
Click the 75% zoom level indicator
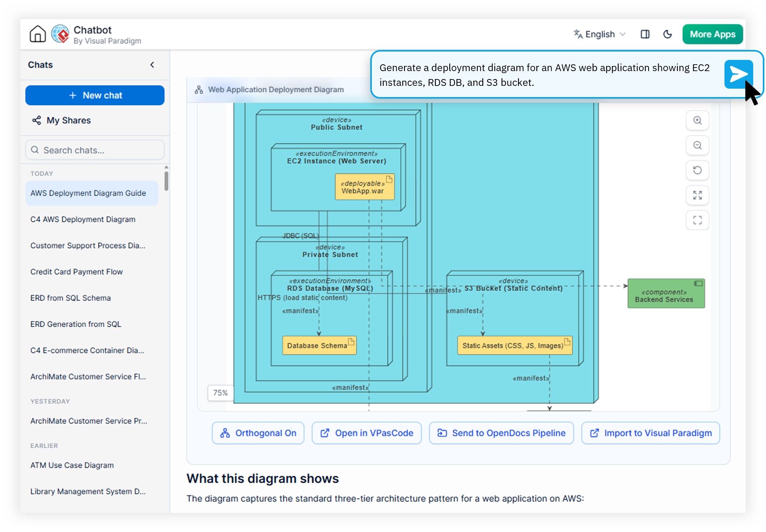(x=220, y=393)
